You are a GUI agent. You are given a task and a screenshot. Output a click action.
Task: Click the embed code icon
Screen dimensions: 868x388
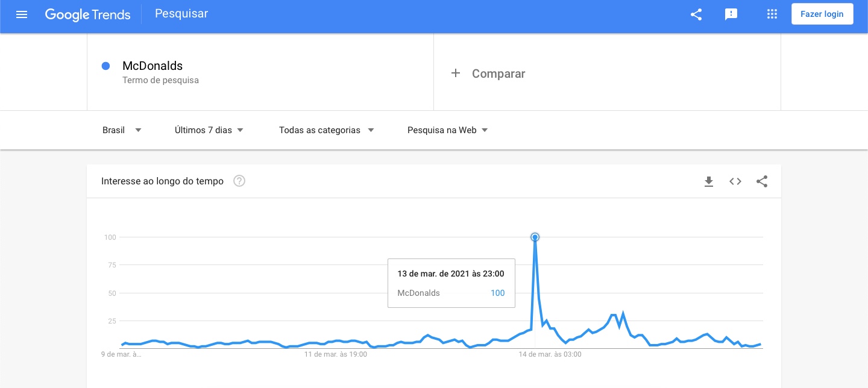coord(735,181)
